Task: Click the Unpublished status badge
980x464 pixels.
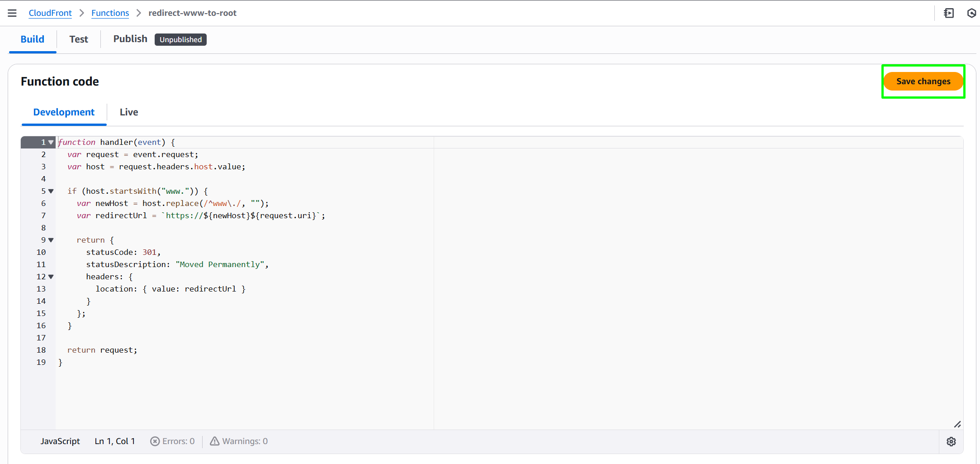Action: (180, 40)
